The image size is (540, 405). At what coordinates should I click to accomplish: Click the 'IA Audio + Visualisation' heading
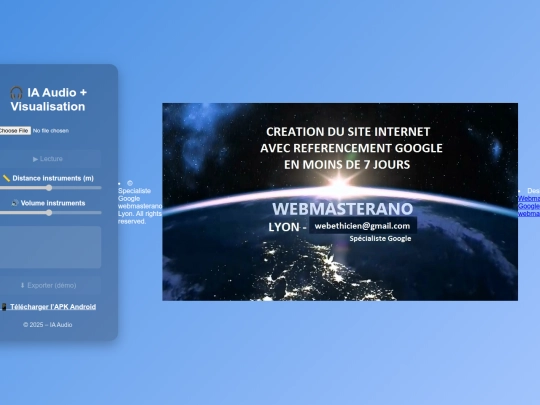[48, 99]
